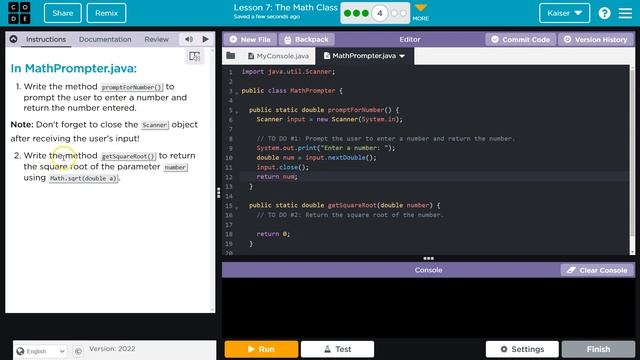The image size is (640, 360).
Task: Click the horizontal panel resize handle
Action: pyautogui.click(x=219, y=192)
